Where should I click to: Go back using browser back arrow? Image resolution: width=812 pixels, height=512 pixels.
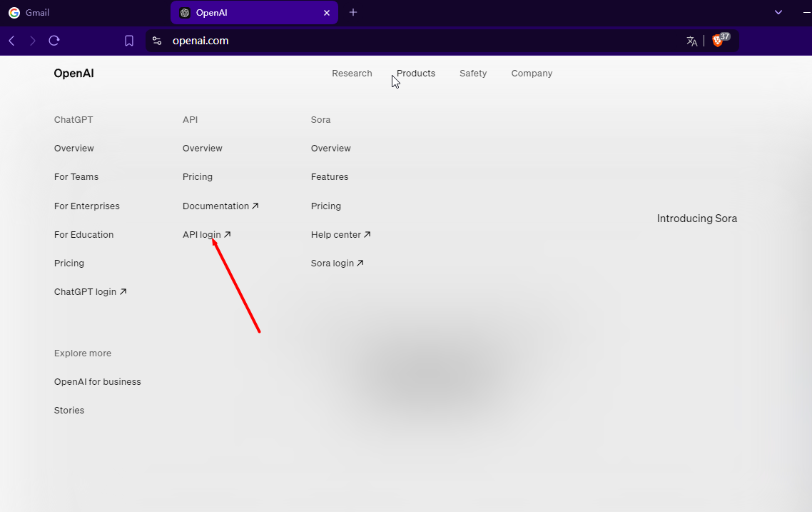(x=11, y=41)
